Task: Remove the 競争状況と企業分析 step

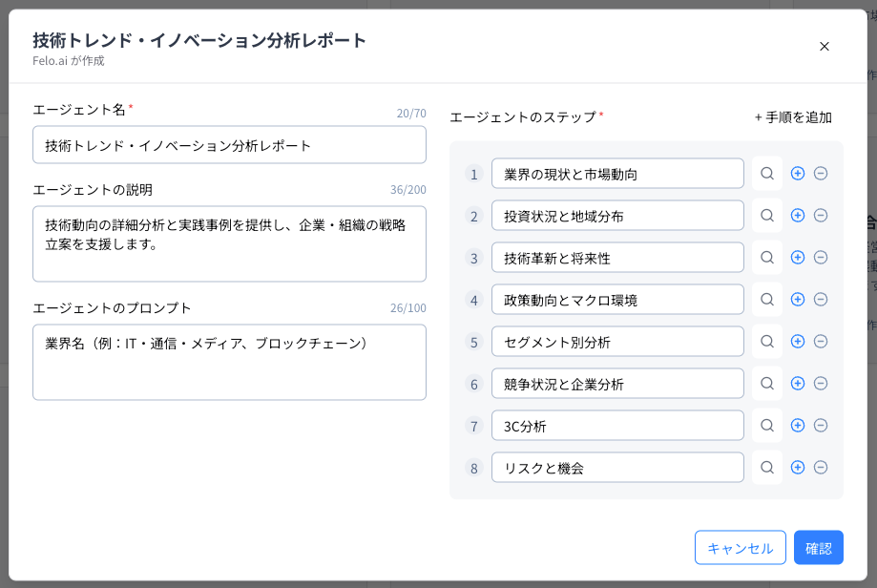Action: point(820,384)
